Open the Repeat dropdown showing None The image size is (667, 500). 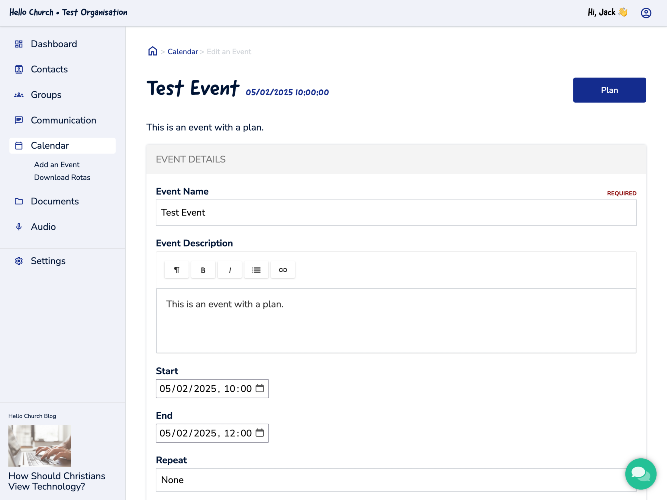[396, 480]
